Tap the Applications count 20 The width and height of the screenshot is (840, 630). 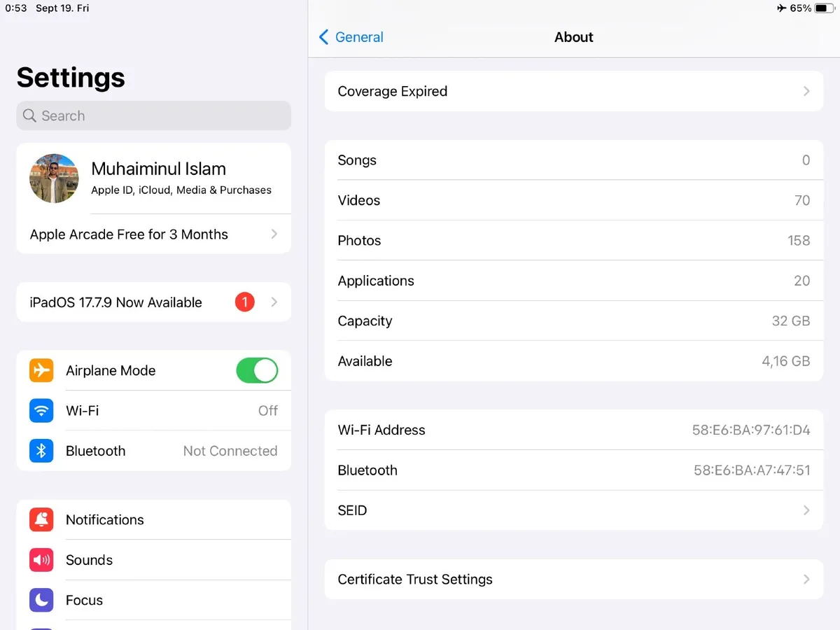tap(802, 281)
